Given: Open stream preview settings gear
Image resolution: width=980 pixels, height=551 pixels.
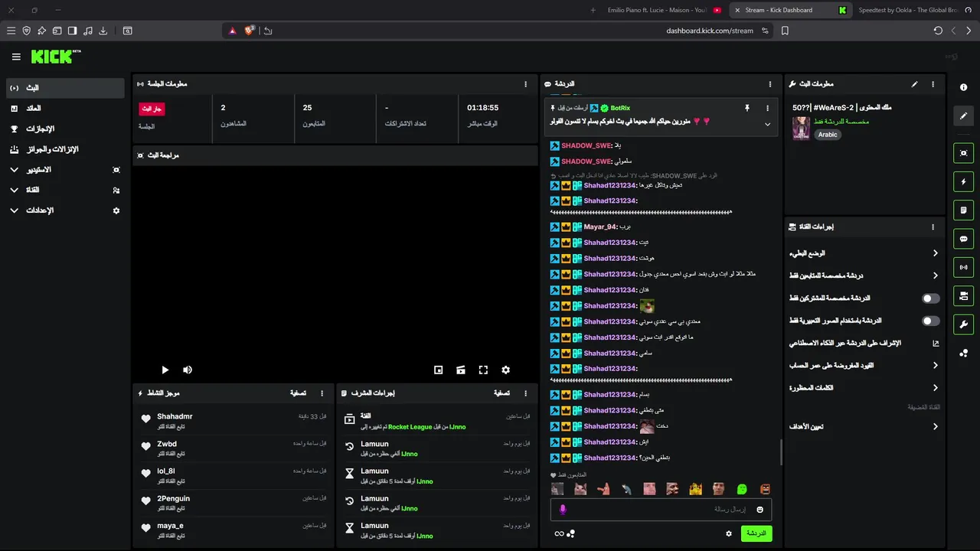Looking at the screenshot, I should point(505,370).
